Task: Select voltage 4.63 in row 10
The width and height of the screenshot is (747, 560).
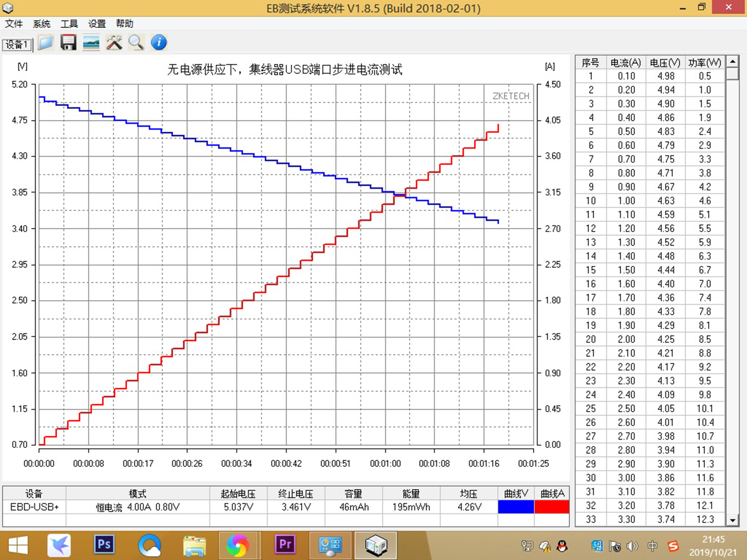Action: [665, 201]
